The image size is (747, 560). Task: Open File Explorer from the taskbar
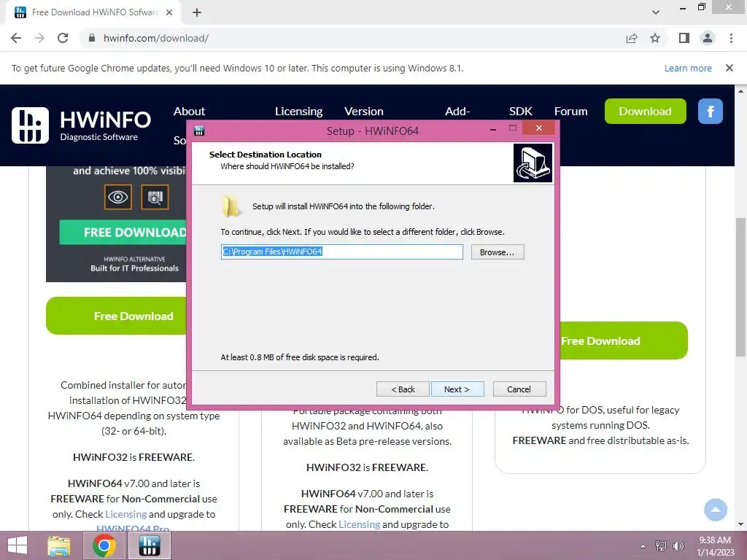(x=58, y=545)
